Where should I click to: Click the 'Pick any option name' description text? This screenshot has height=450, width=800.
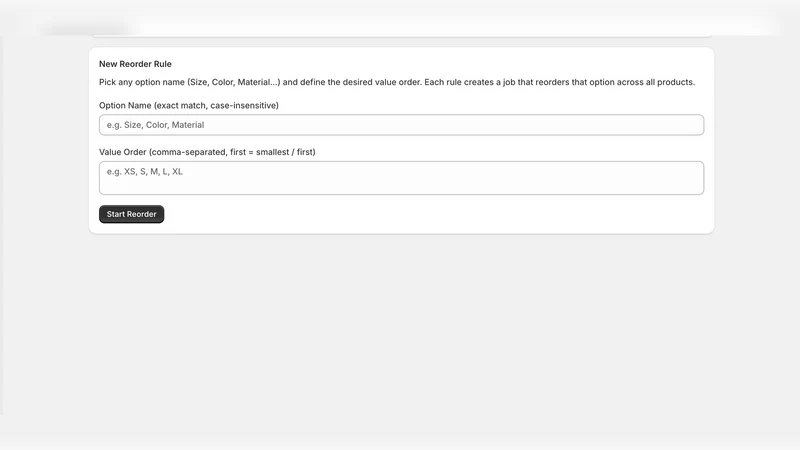pos(397,82)
